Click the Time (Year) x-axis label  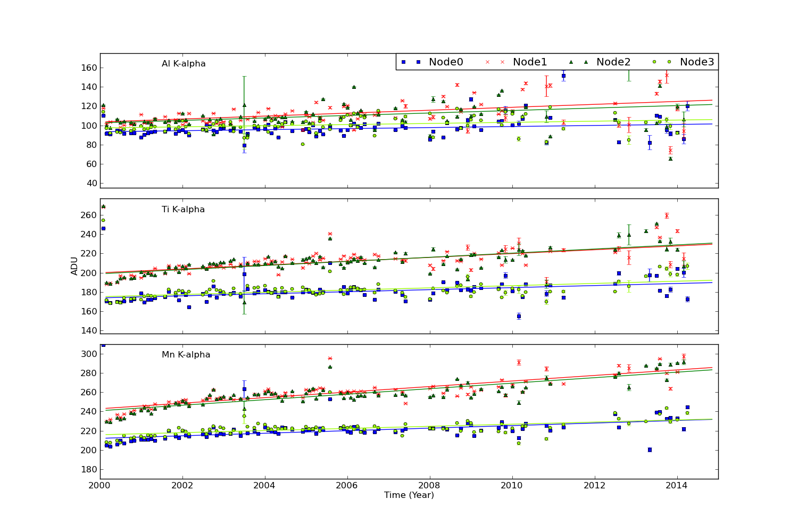(x=409, y=495)
